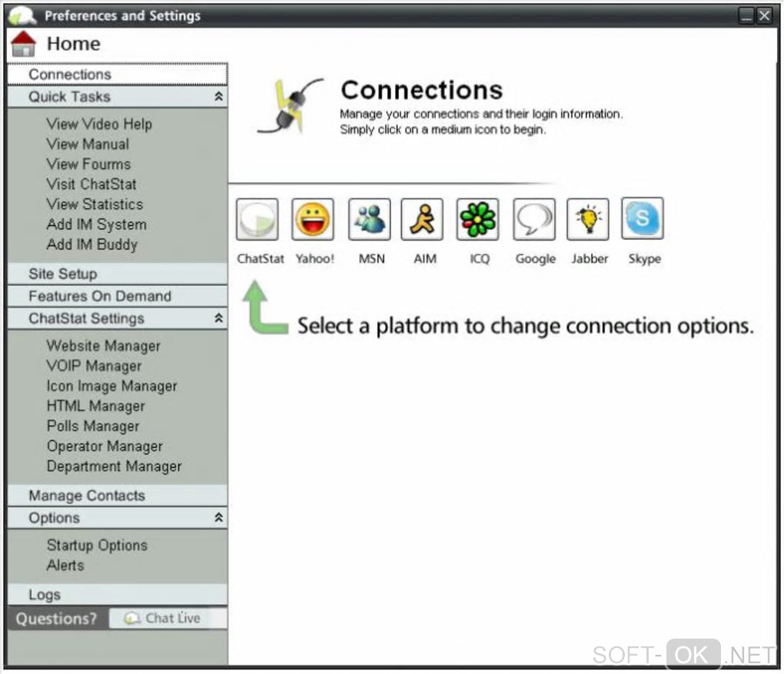This screenshot has height=674, width=784.
Task: Open the ChatStat connection icon
Action: (257, 220)
